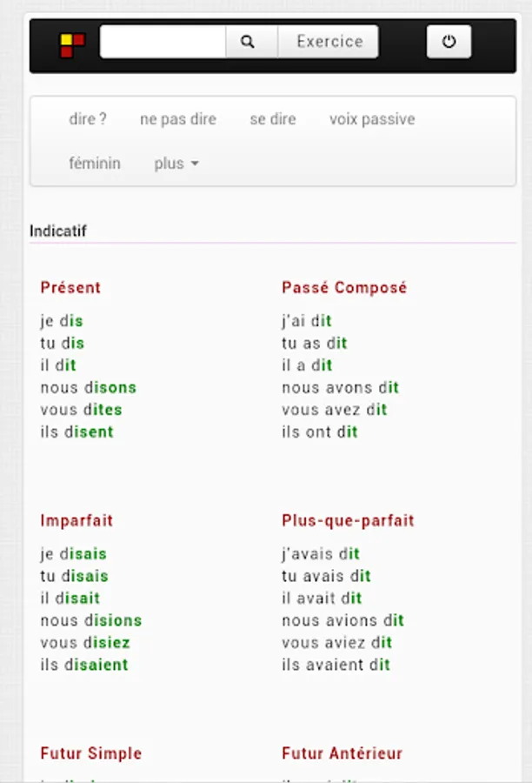Image resolution: width=532 pixels, height=783 pixels.
Task: Open the Exercice button
Action: [329, 42]
